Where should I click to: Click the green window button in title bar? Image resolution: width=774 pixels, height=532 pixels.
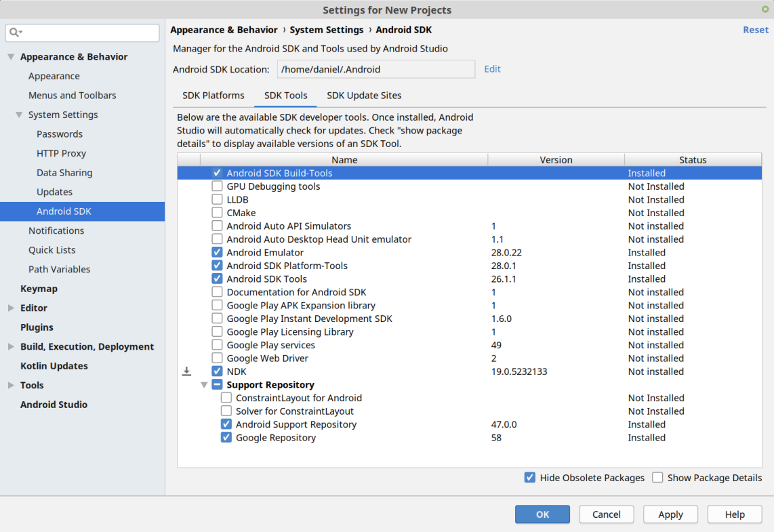pyautogui.click(x=765, y=9)
